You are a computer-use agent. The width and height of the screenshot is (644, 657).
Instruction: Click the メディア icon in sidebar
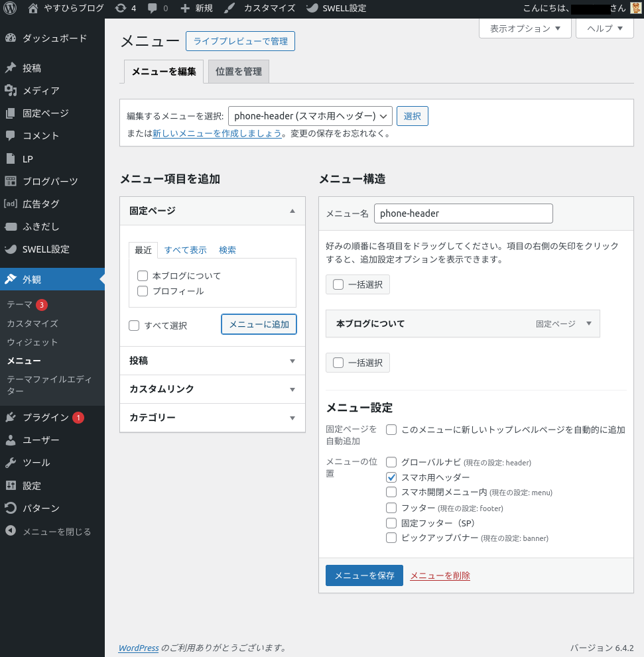[x=11, y=91]
